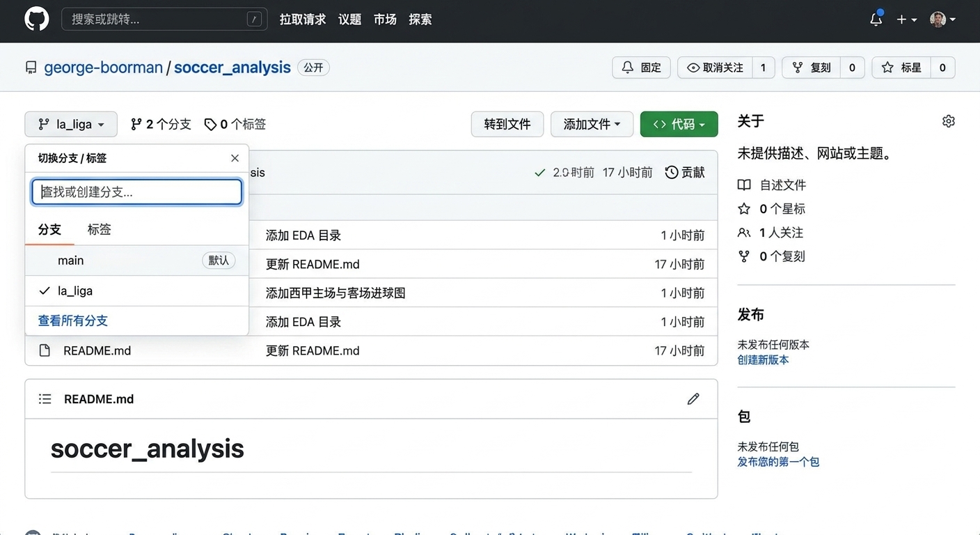Click the 发布您的第一个包 link

point(778,461)
